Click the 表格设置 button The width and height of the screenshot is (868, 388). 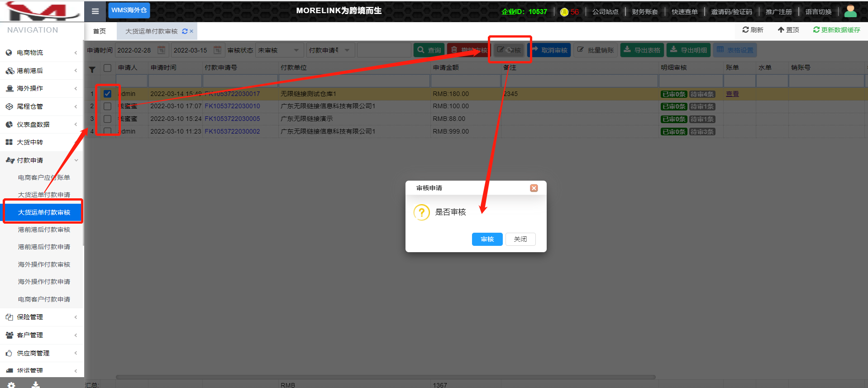pos(735,50)
